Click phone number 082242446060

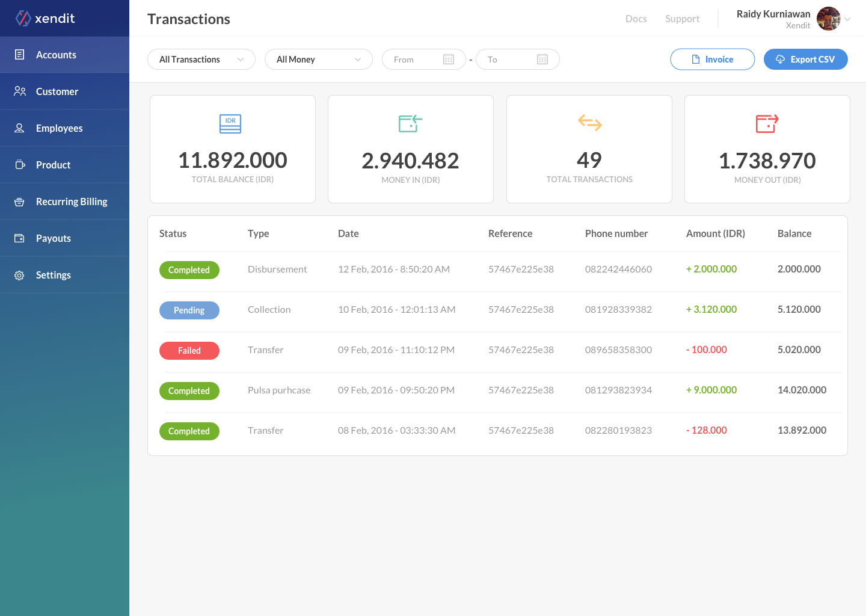click(619, 269)
